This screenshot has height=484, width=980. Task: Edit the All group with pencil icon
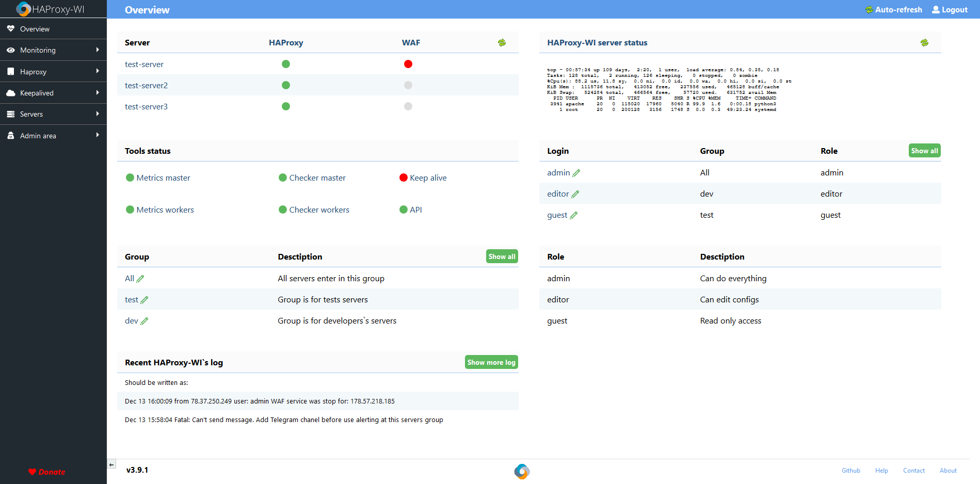coord(140,279)
